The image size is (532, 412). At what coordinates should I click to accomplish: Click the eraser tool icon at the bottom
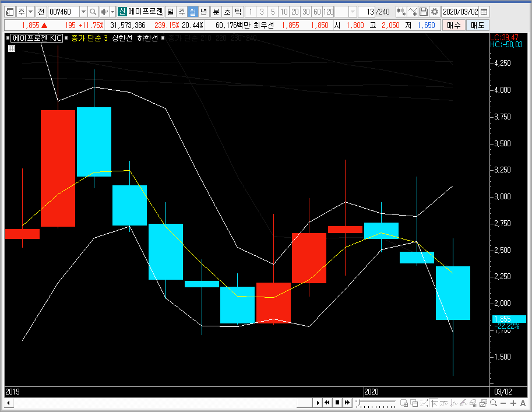tap(473, 403)
